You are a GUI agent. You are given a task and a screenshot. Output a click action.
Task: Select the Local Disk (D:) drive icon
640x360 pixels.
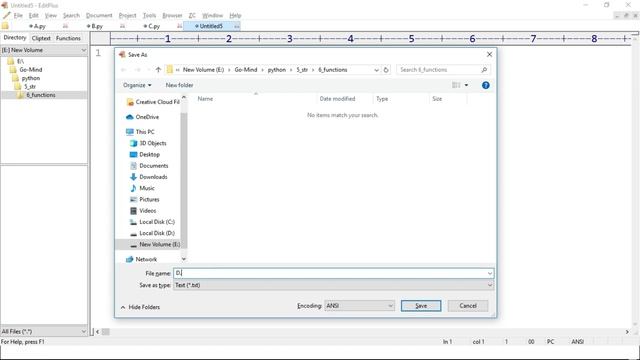click(x=133, y=233)
